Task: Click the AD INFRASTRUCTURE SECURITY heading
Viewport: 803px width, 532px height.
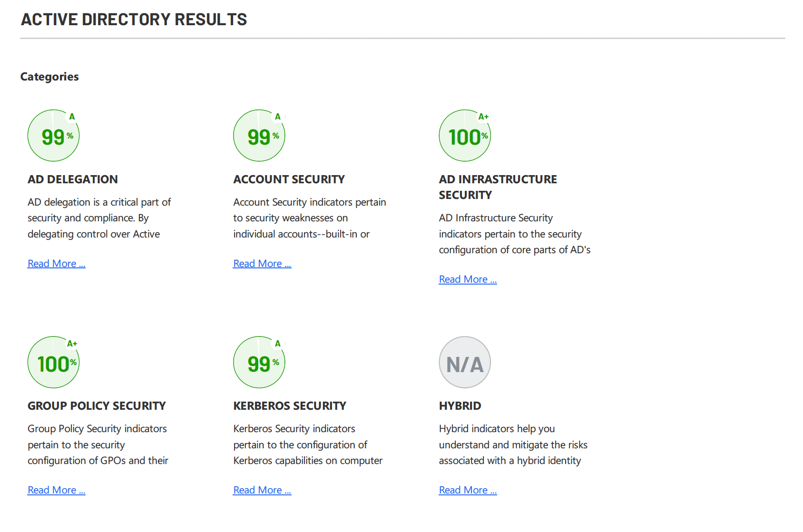Action: click(498, 187)
